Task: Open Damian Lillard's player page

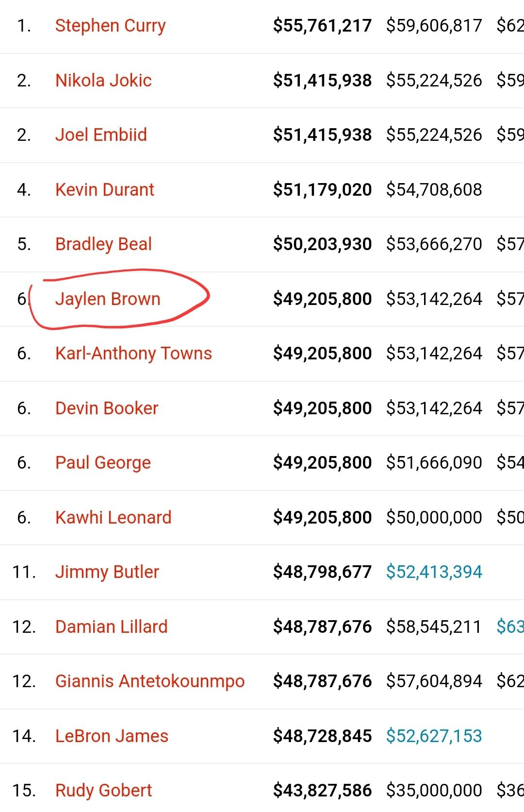Action: tap(111, 626)
